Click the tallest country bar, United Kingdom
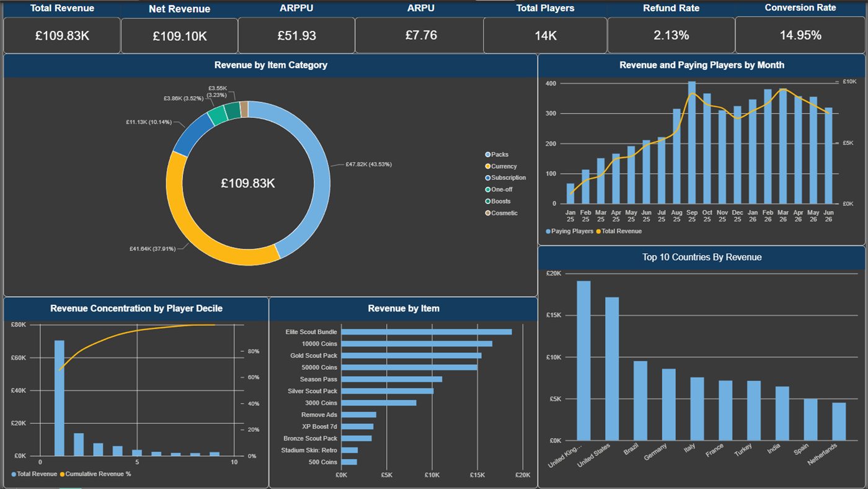 [583, 361]
